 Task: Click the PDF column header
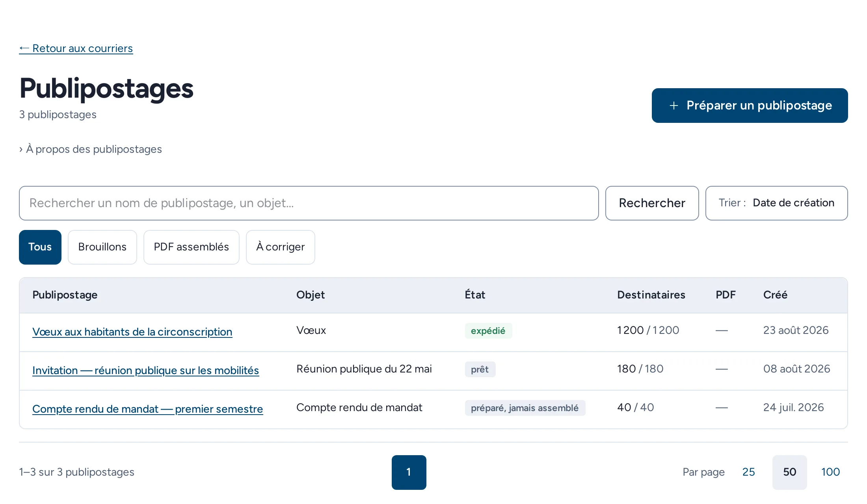tap(726, 295)
